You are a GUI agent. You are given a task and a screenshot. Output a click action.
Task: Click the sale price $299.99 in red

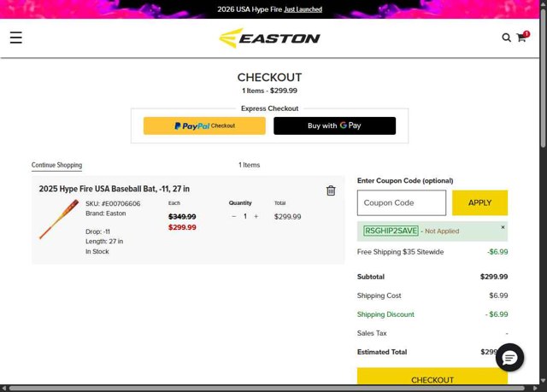coord(182,227)
